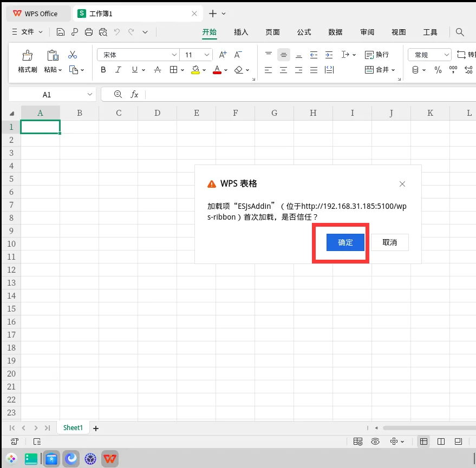476x468 pixels.
Task: Toggle middle vertical alignment
Action: point(284,55)
